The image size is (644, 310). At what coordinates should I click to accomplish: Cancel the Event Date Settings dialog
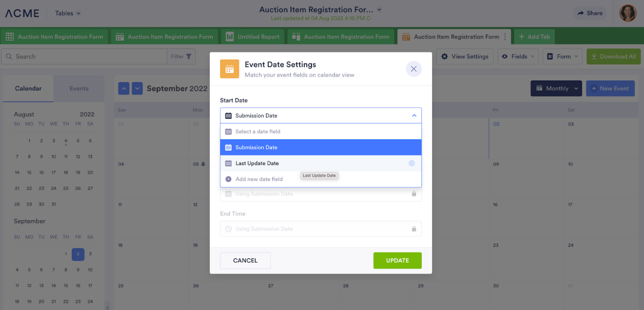click(245, 261)
